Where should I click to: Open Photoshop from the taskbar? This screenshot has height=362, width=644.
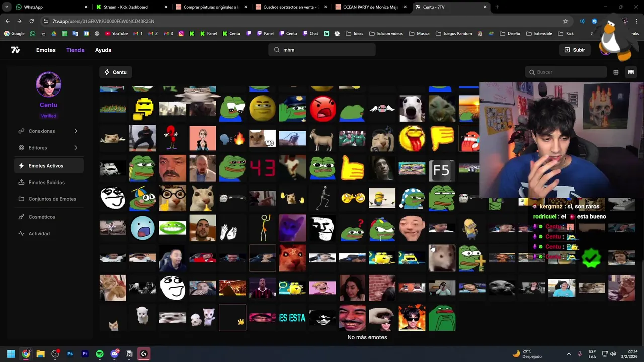click(70, 354)
